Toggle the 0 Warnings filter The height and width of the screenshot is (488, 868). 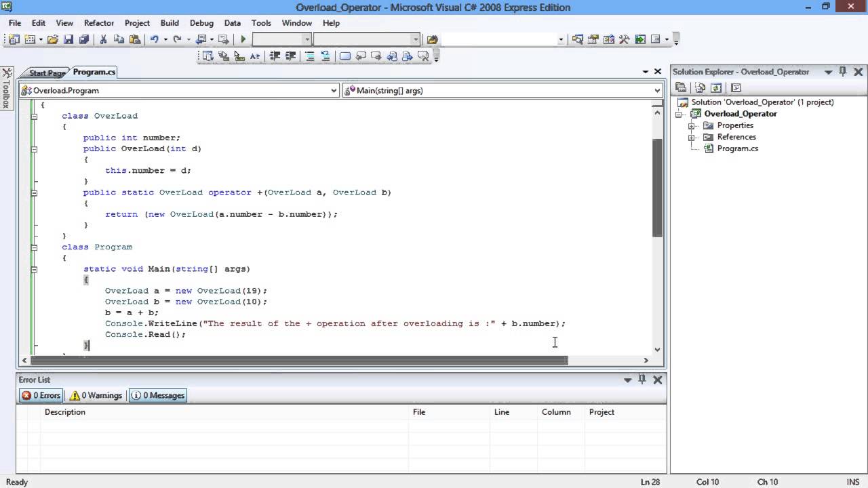[96, 395]
